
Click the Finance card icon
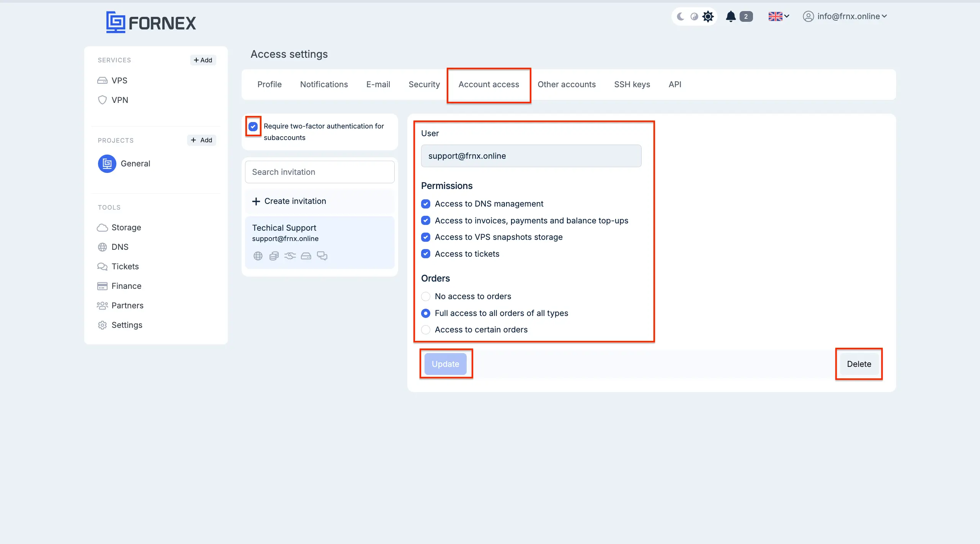click(102, 286)
